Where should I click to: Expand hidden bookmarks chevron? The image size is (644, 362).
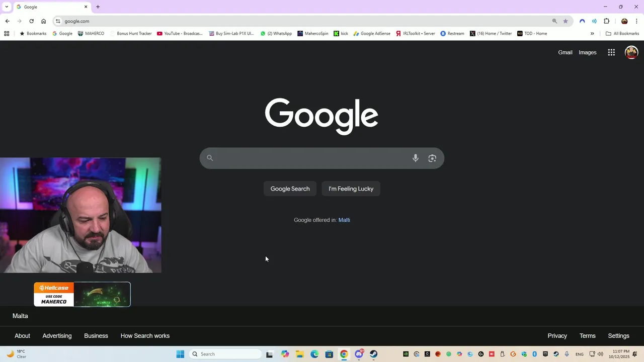(592, 34)
